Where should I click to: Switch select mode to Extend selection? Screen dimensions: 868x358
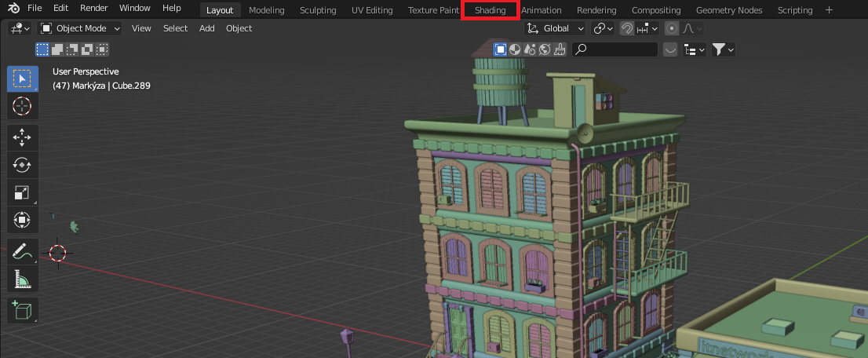pos(57,49)
